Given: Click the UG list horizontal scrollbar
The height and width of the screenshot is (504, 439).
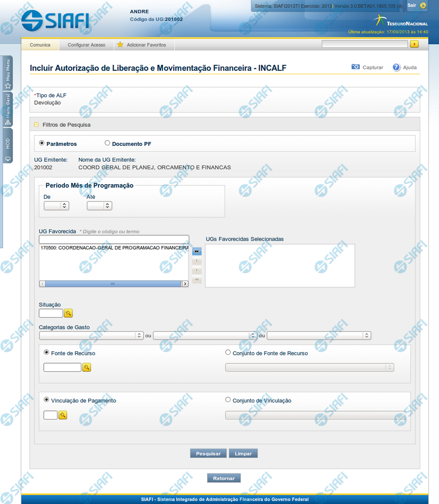Looking at the screenshot, I should (x=113, y=283).
